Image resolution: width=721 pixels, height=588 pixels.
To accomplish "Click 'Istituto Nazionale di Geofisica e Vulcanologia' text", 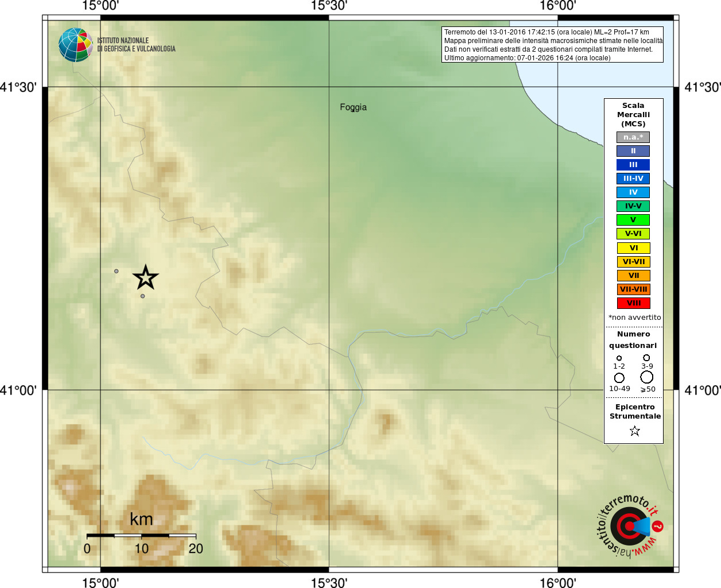I will [136, 45].
